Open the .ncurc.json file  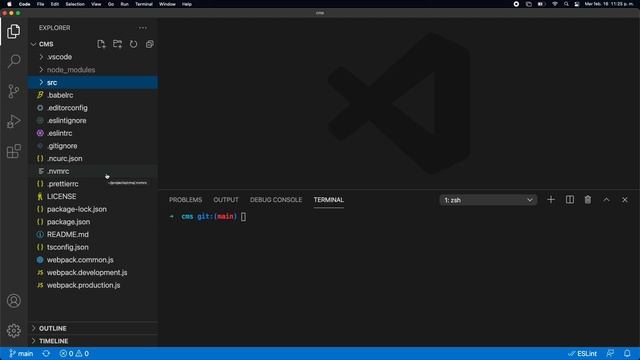(93, 158)
